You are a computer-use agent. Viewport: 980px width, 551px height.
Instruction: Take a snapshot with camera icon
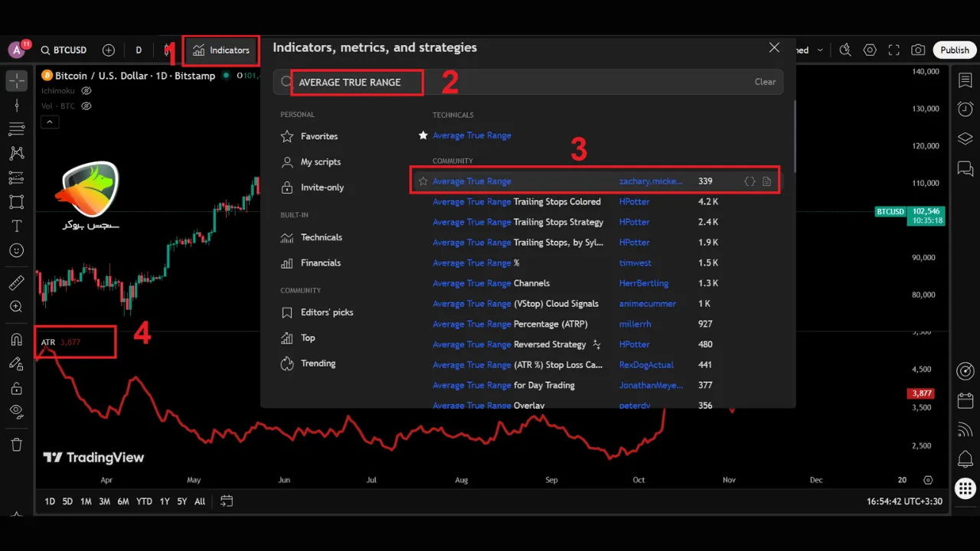pyautogui.click(x=918, y=51)
